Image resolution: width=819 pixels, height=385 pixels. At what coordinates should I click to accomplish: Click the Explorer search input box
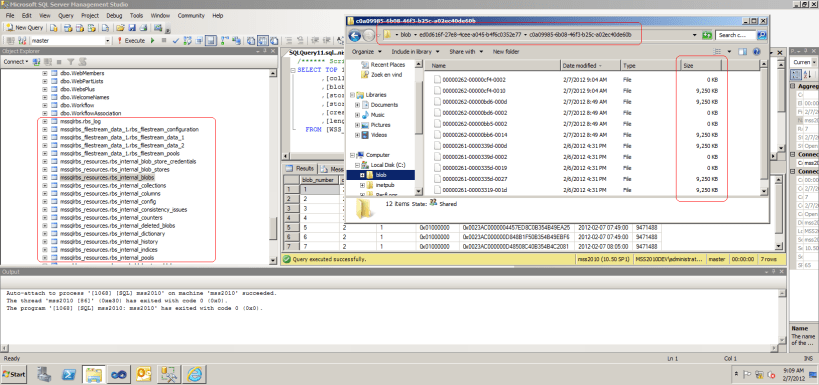[x=736, y=35]
